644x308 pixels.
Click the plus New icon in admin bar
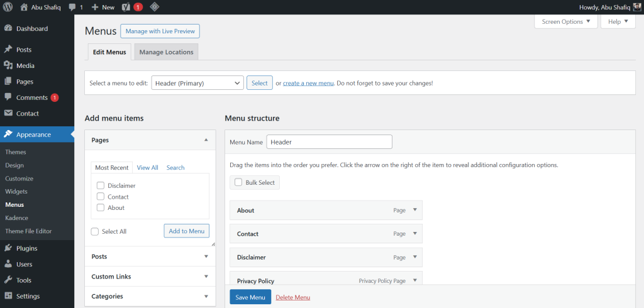pos(95,8)
